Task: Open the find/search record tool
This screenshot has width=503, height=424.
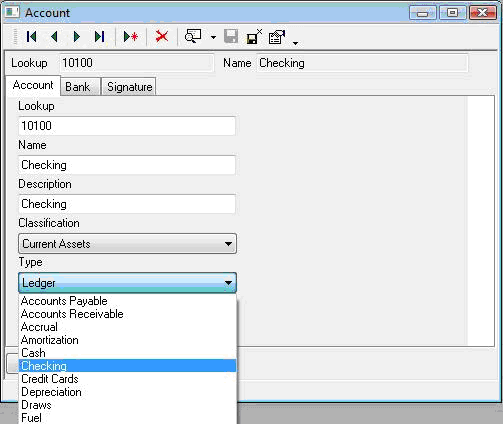Action: click(x=193, y=36)
